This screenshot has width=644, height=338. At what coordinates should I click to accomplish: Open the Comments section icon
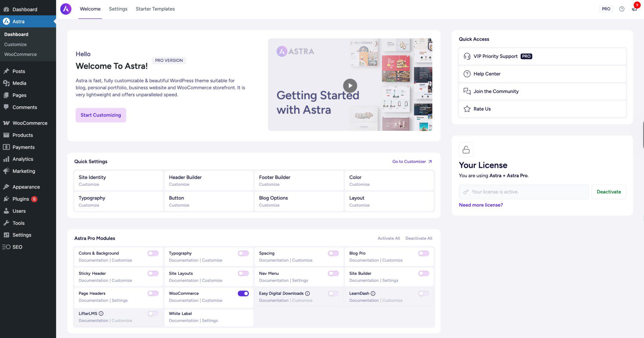click(7, 107)
